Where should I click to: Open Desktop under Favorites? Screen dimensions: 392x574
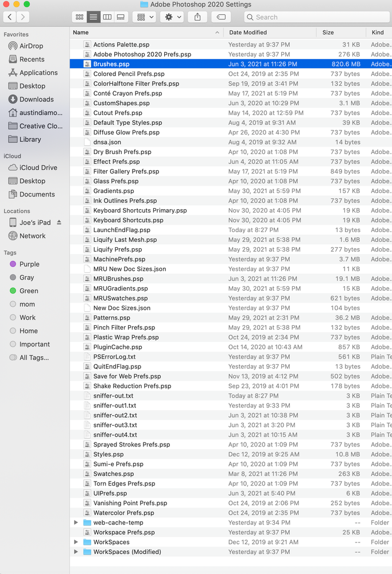pyautogui.click(x=32, y=86)
